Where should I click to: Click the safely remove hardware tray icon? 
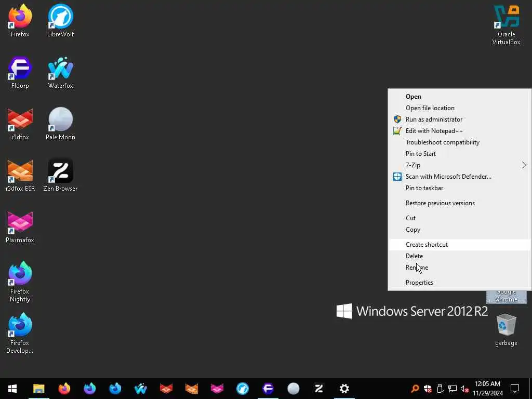440,389
